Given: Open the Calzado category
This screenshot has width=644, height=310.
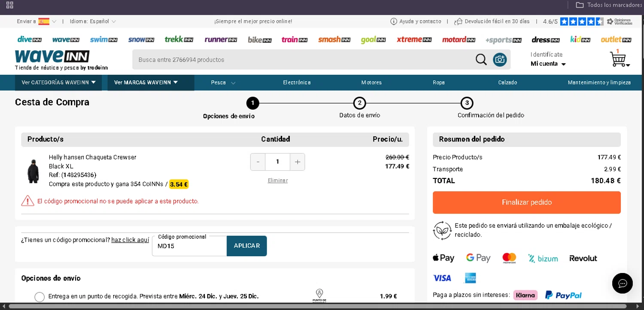Looking at the screenshot, I should (x=507, y=83).
